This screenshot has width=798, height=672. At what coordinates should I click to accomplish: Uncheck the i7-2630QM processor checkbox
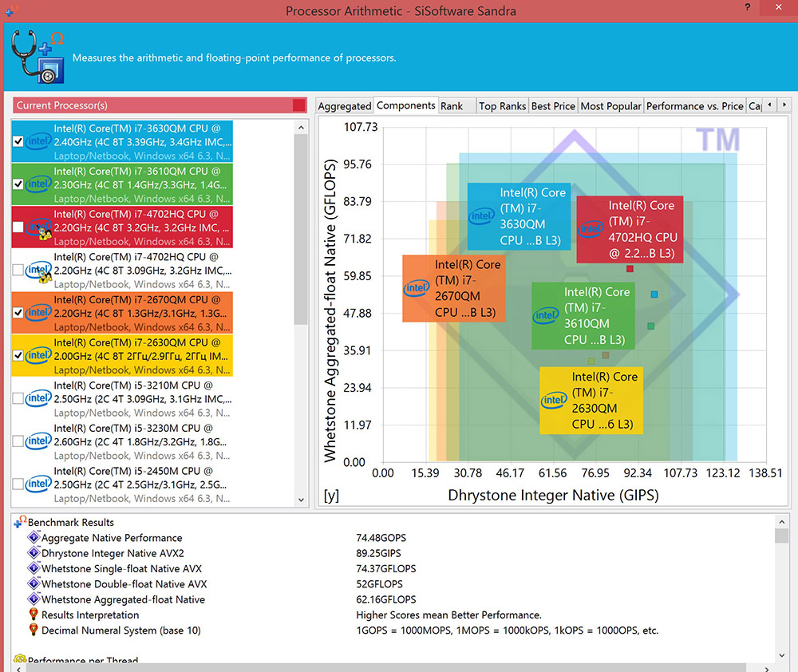tap(18, 355)
